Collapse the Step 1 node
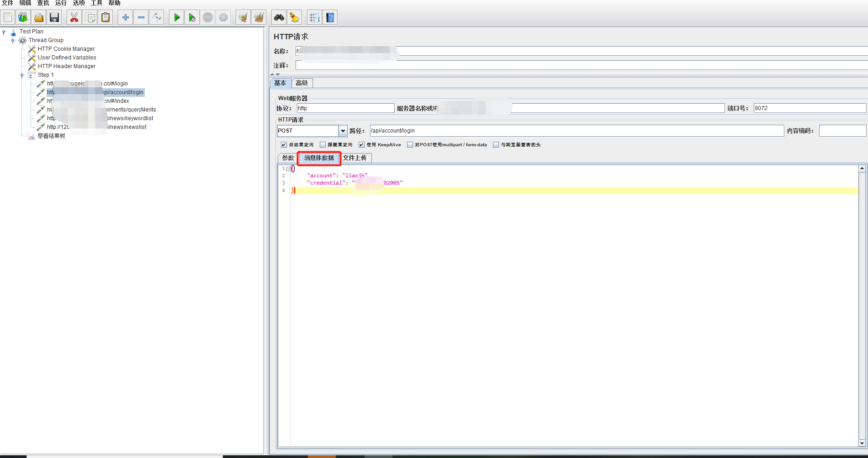 pyautogui.click(x=22, y=75)
